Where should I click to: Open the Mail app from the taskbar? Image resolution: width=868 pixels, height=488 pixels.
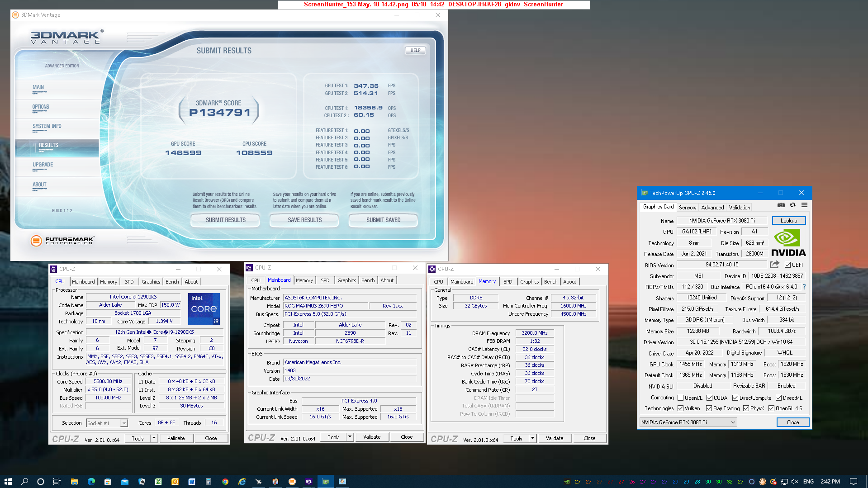coord(125,482)
